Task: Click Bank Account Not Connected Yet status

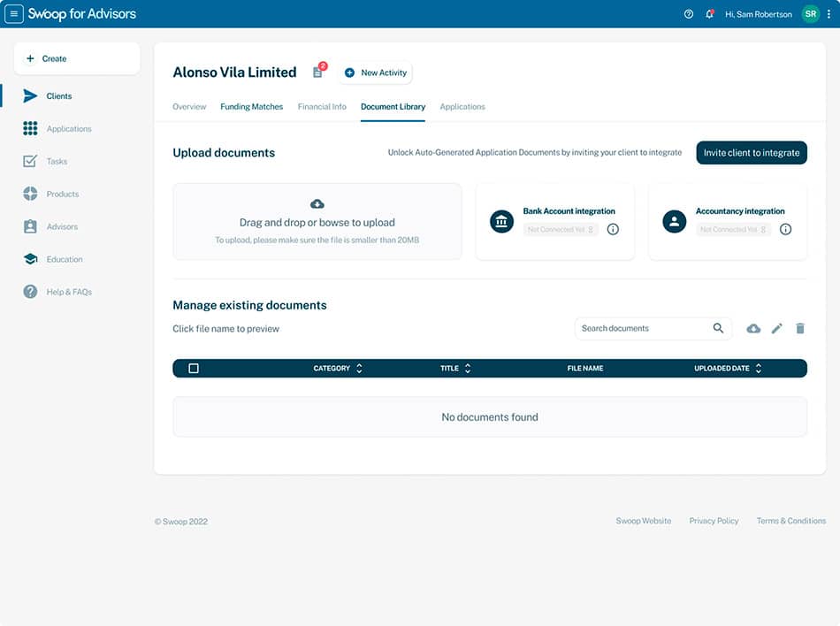Action: click(x=561, y=229)
